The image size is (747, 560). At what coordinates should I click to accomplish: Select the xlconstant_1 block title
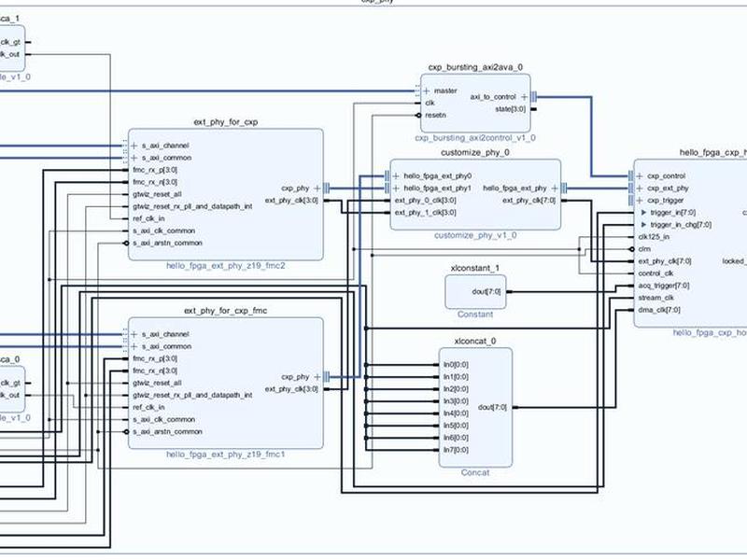[x=475, y=268]
